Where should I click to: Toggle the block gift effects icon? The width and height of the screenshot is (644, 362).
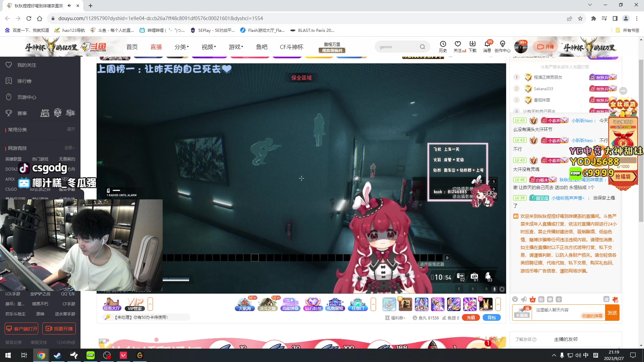pyautogui.click(x=615, y=299)
